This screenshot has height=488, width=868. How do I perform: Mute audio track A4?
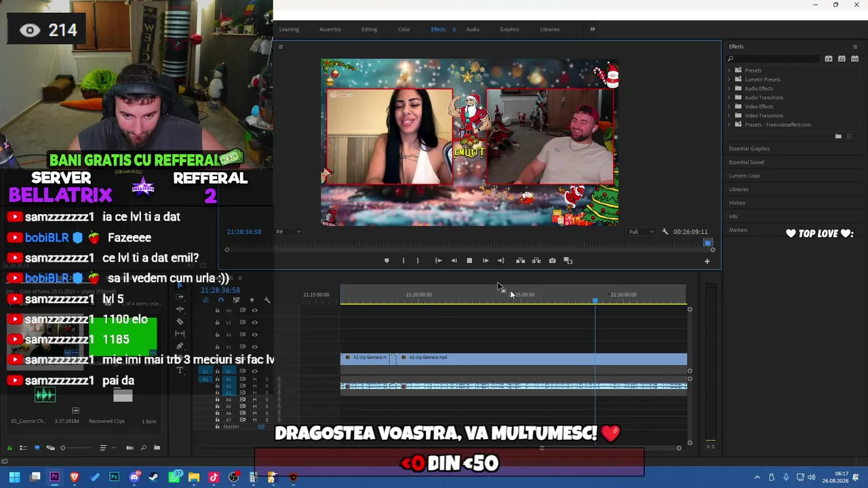(x=254, y=400)
